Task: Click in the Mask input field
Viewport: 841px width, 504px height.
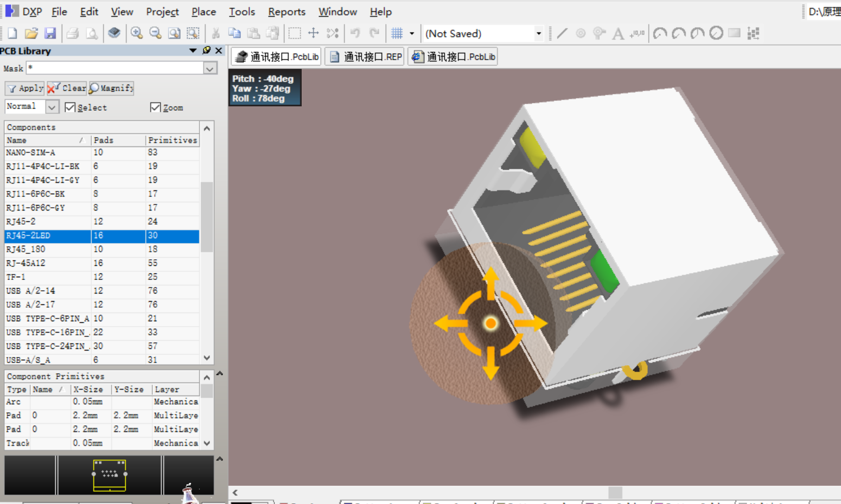Action: (115, 68)
